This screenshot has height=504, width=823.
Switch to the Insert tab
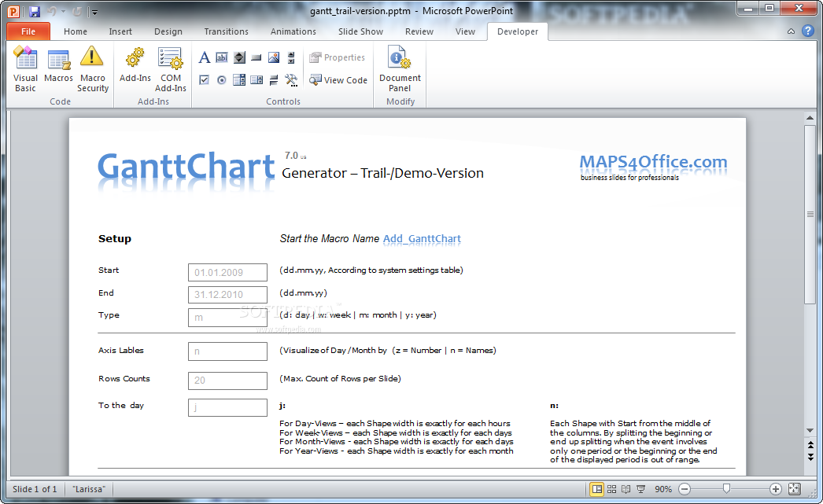(120, 31)
